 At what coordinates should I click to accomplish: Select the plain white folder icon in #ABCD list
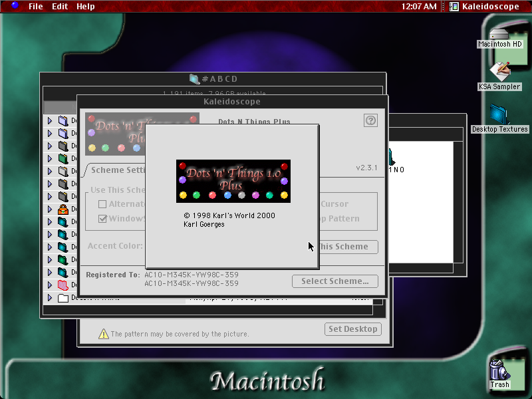(x=63, y=298)
